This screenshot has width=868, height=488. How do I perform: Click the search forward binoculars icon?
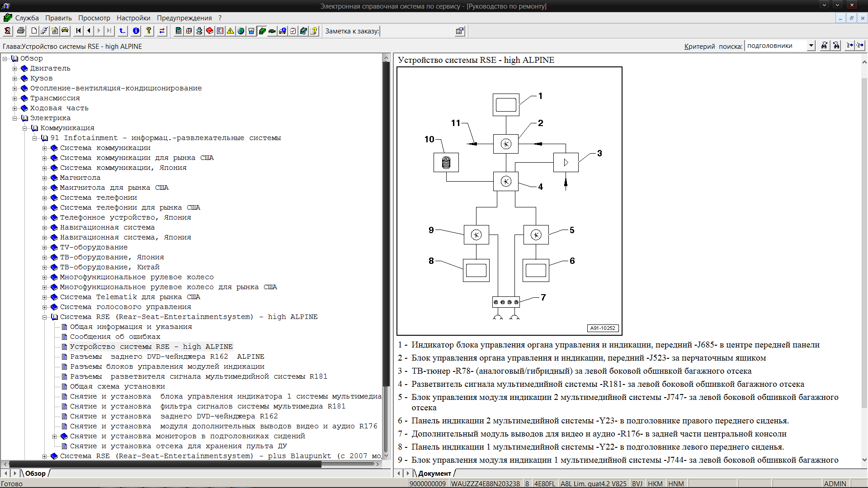(825, 46)
